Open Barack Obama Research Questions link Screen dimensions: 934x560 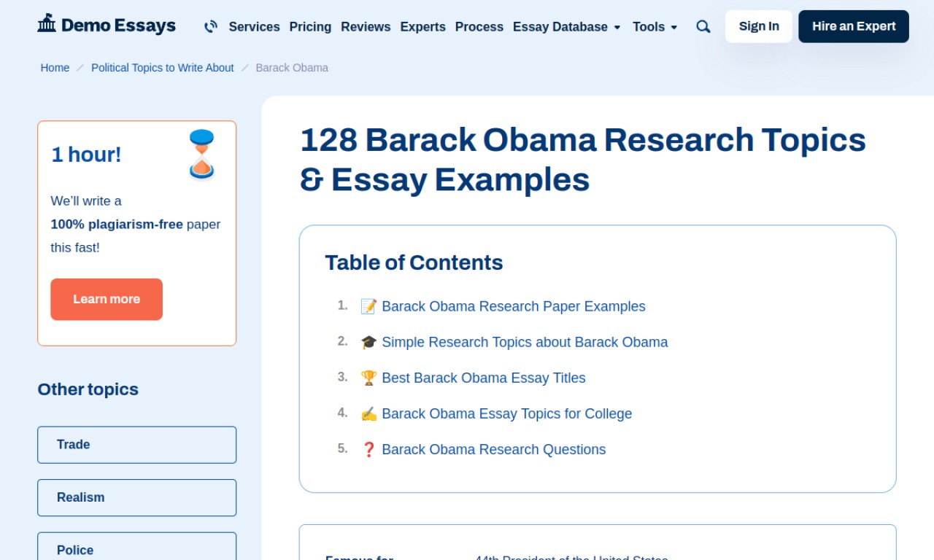494,449
